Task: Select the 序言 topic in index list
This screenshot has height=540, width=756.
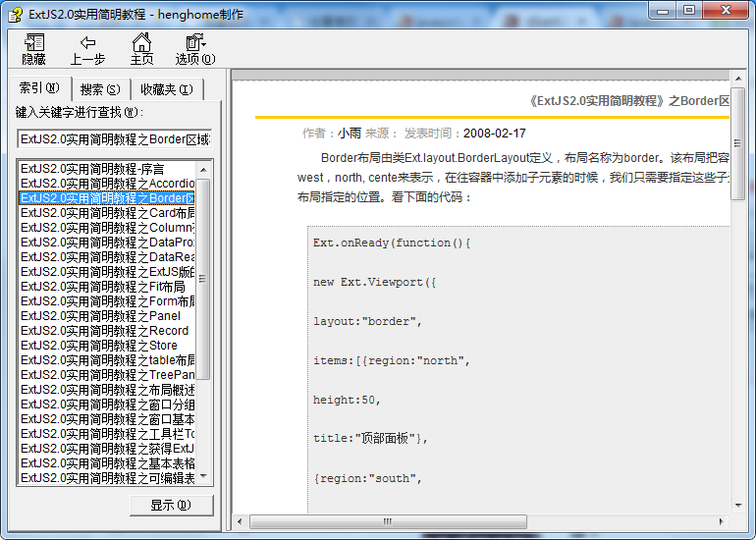Action: pyautogui.click(x=92, y=169)
